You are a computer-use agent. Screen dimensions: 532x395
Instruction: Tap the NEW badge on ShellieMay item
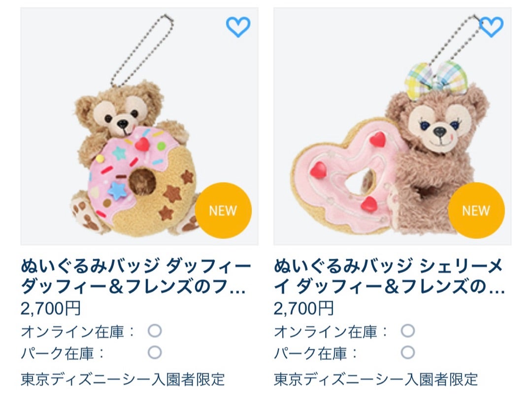pyautogui.click(x=476, y=210)
